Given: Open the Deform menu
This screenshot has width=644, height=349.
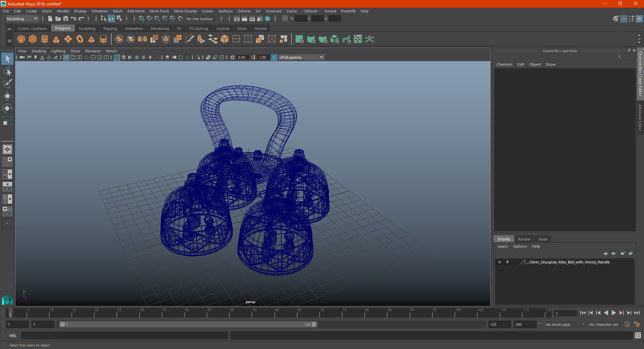Looking at the screenshot, I should pyautogui.click(x=244, y=11).
